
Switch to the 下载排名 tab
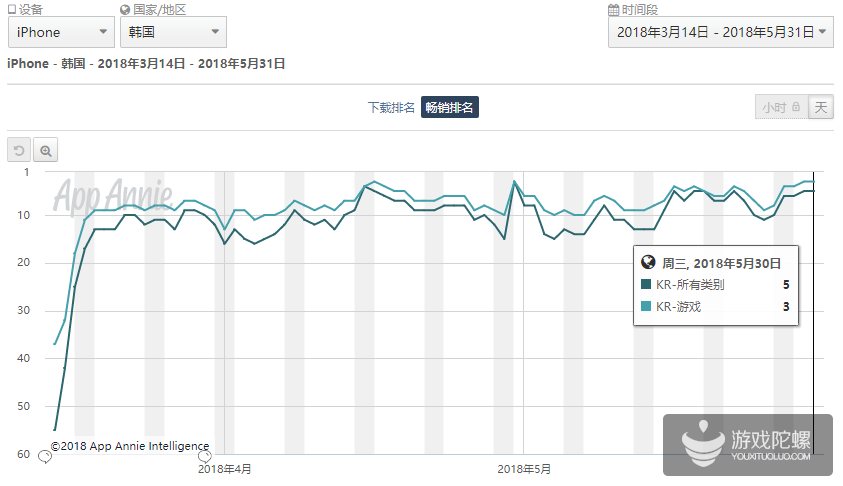[391, 107]
